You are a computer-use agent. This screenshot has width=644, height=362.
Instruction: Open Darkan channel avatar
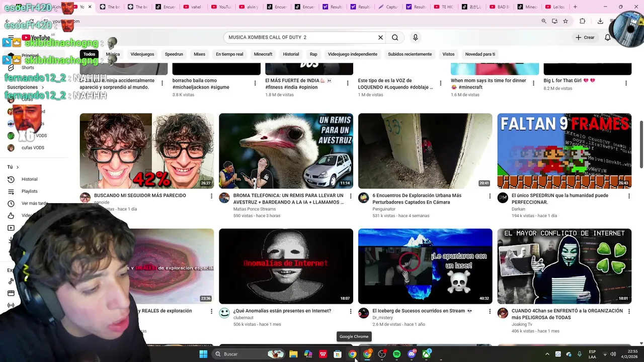click(x=503, y=198)
